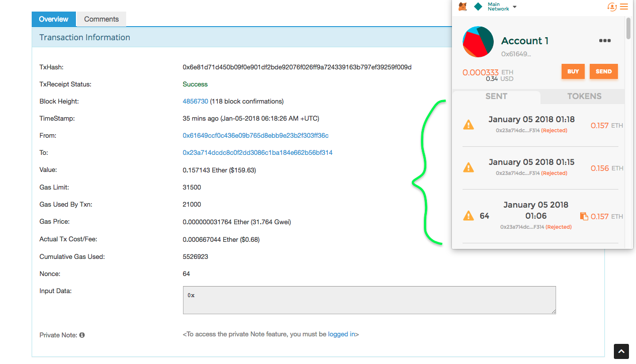Open block height 4856730 link
Viewport: 636px width, 364px height.
[x=195, y=101]
